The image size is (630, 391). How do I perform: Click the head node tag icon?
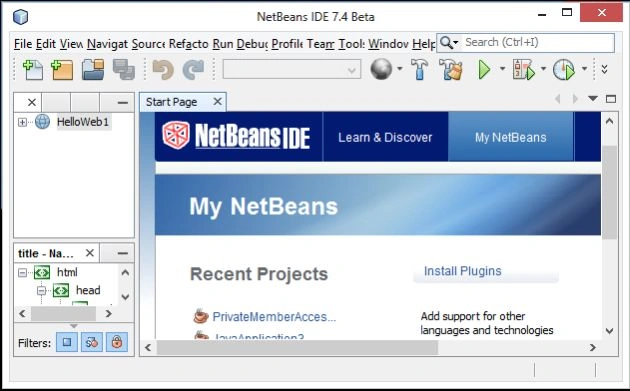point(61,290)
